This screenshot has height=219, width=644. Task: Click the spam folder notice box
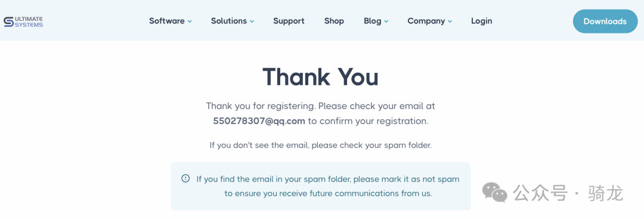coord(320,186)
